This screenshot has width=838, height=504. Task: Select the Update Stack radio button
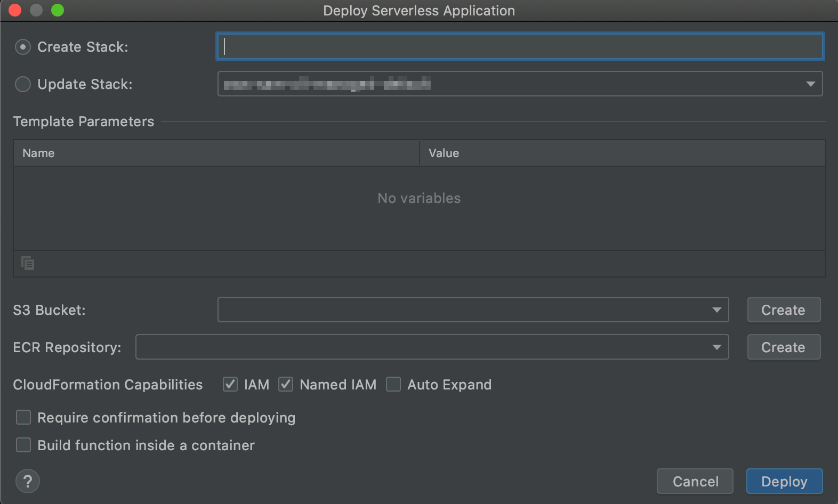click(23, 84)
